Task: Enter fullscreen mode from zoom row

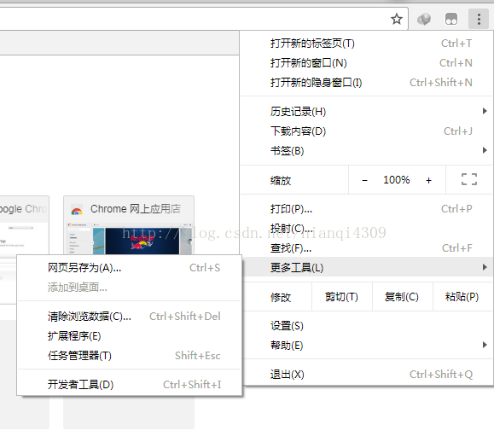Action: 469,179
